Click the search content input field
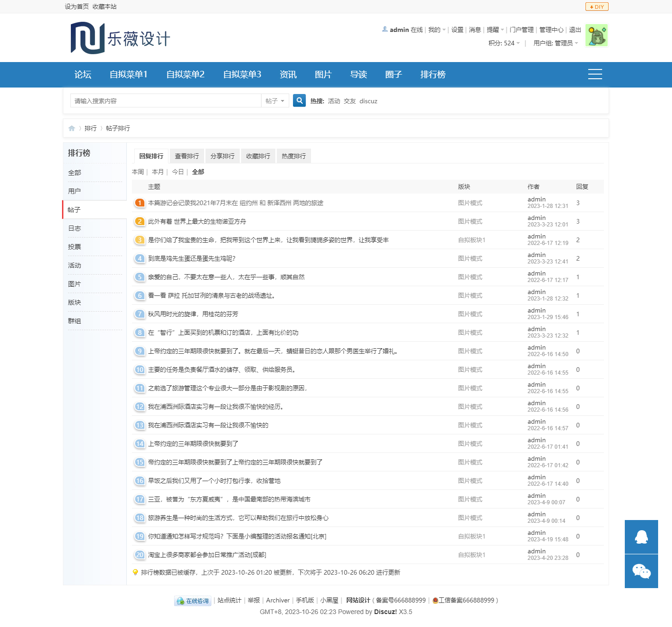The width and height of the screenshot is (672, 627). point(166,101)
